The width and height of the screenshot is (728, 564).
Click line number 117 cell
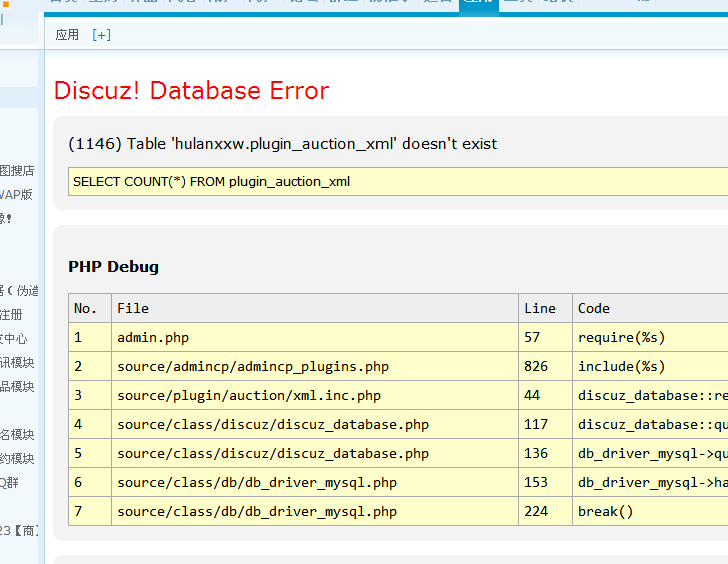pos(545,424)
